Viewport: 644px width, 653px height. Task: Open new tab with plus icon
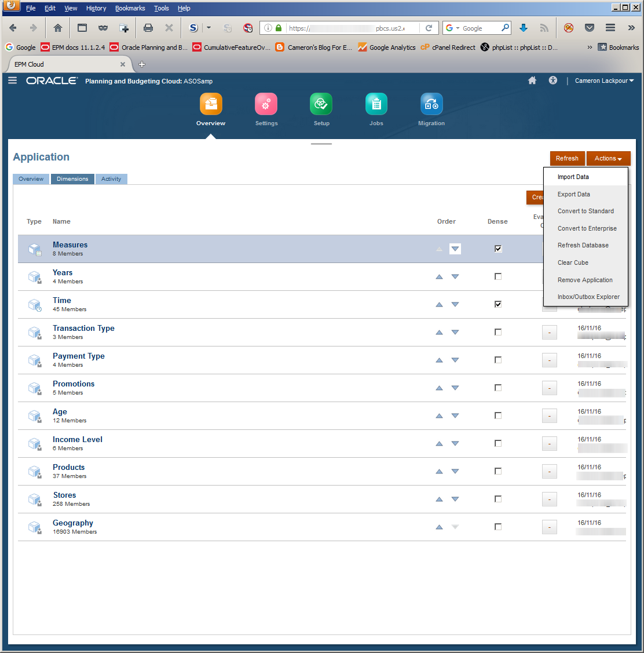pos(141,64)
